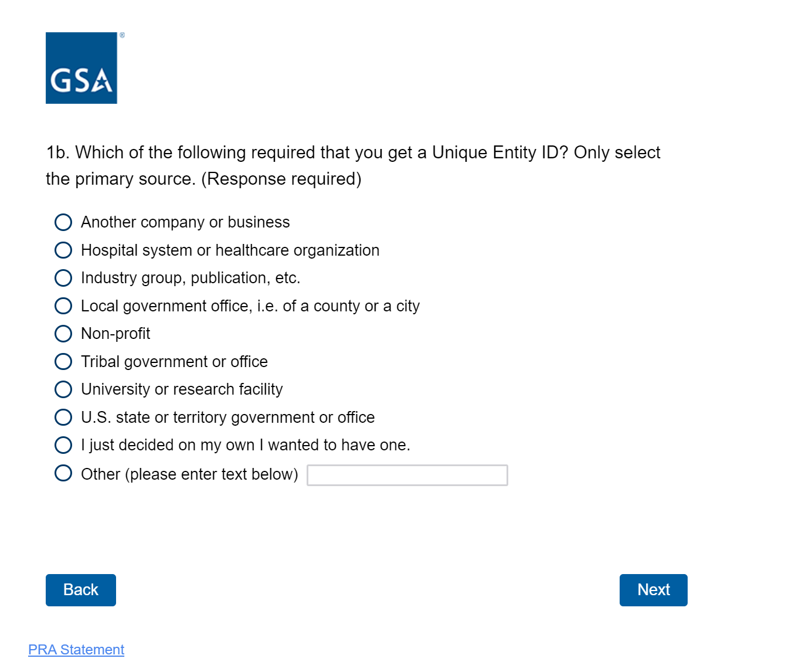
Task: Select "Industry group, publication, etc." radio
Action: 63,278
